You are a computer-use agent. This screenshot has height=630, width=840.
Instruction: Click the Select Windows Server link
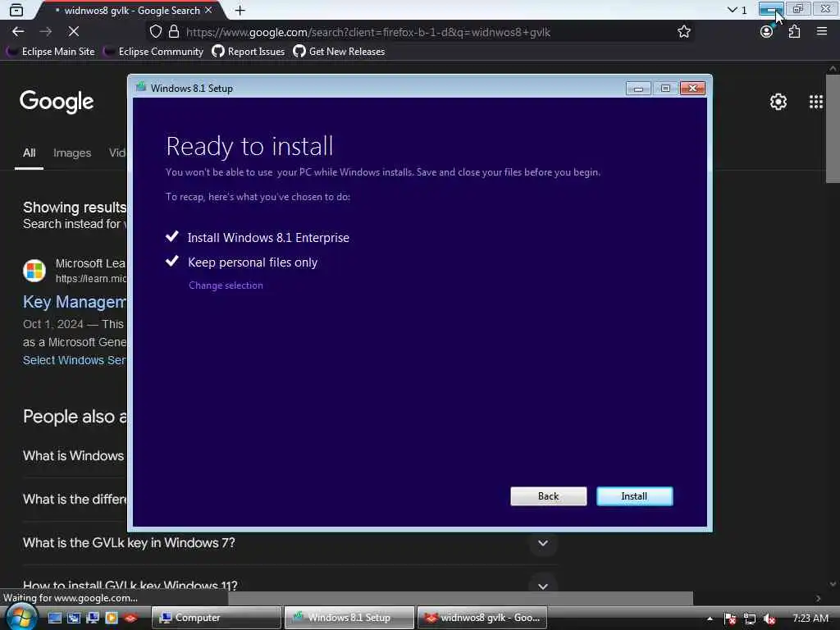coord(75,360)
